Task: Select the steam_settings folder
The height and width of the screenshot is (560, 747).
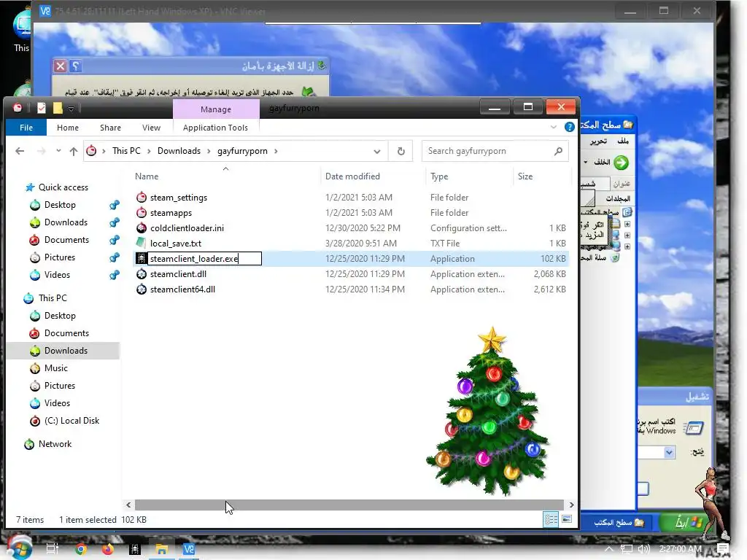Action: 179,198
